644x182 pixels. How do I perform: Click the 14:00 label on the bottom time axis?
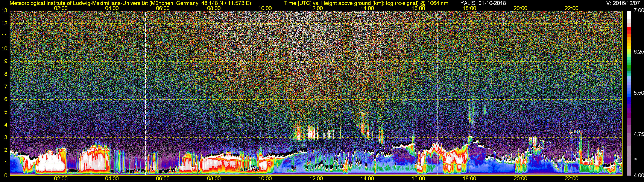(x=367, y=179)
